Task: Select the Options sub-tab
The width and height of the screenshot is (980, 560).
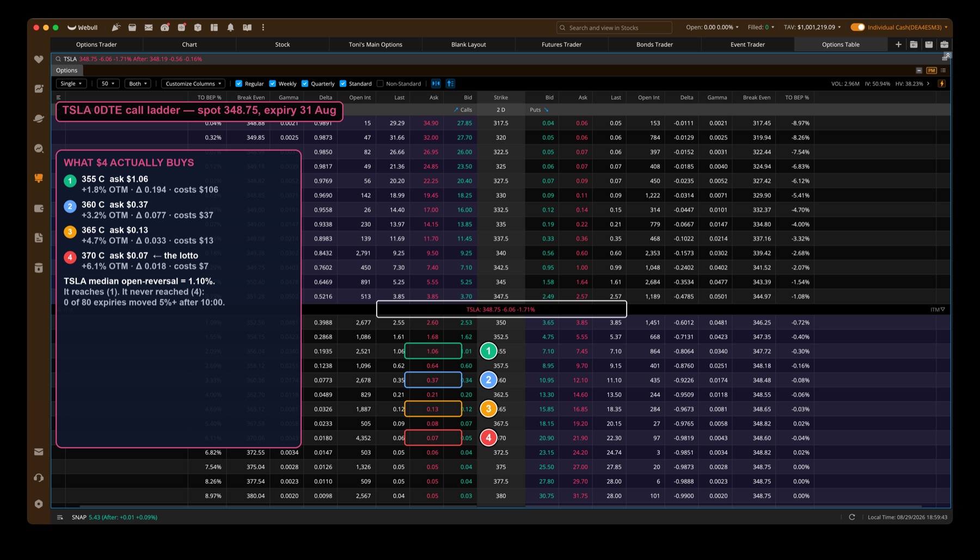Action: (x=66, y=70)
